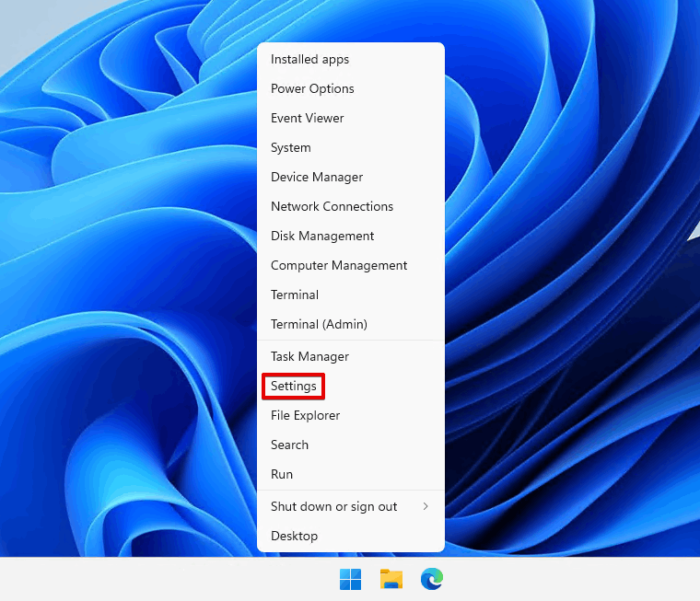Open Task Manager
This screenshot has height=601, width=700.
pos(350,356)
